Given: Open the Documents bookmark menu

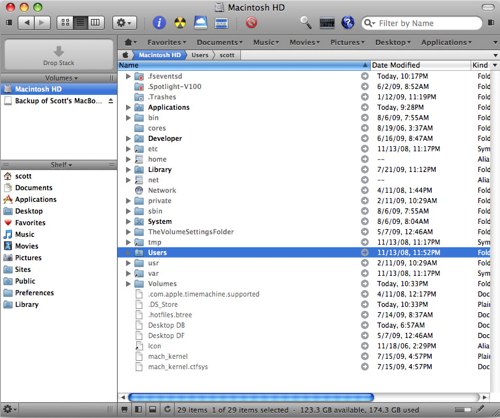Looking at the screenshot, I should 219,42.
